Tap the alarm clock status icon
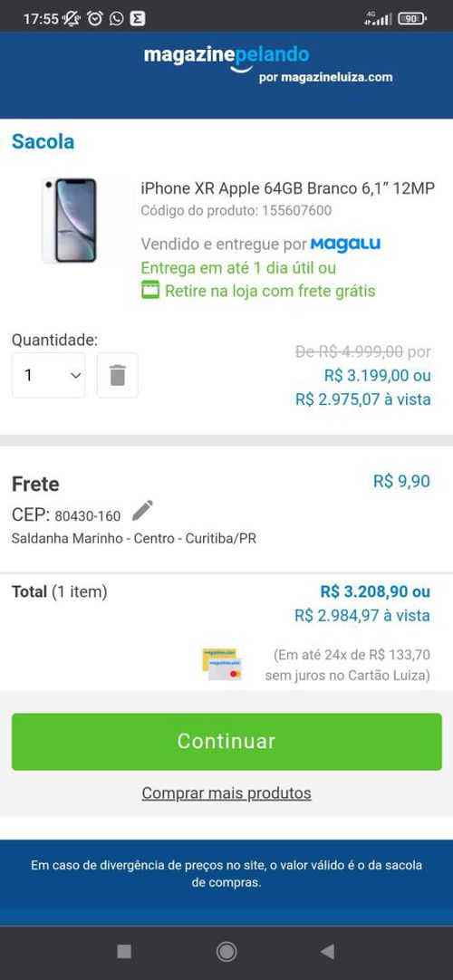Screen dimensions: 453x980 point(95,19)
